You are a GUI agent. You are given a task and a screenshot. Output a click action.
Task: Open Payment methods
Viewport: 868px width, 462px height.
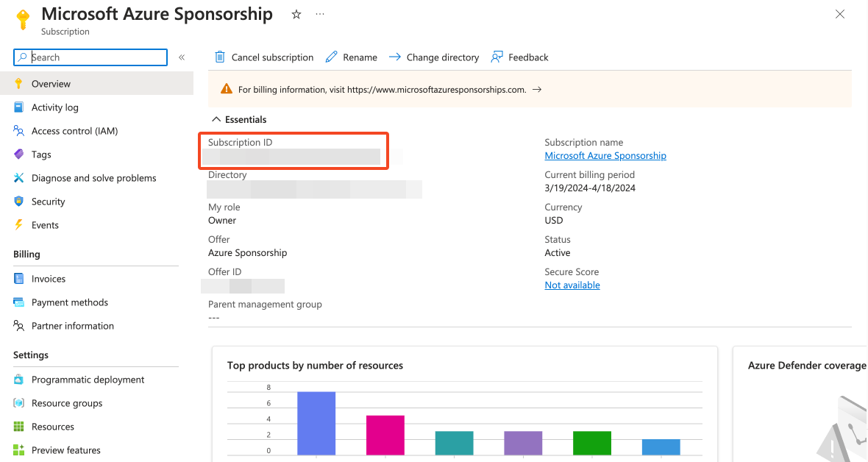point(70,302)
